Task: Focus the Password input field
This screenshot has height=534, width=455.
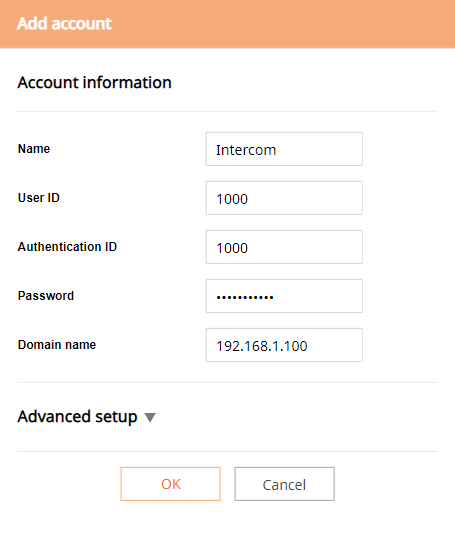Action: (284, 296)
